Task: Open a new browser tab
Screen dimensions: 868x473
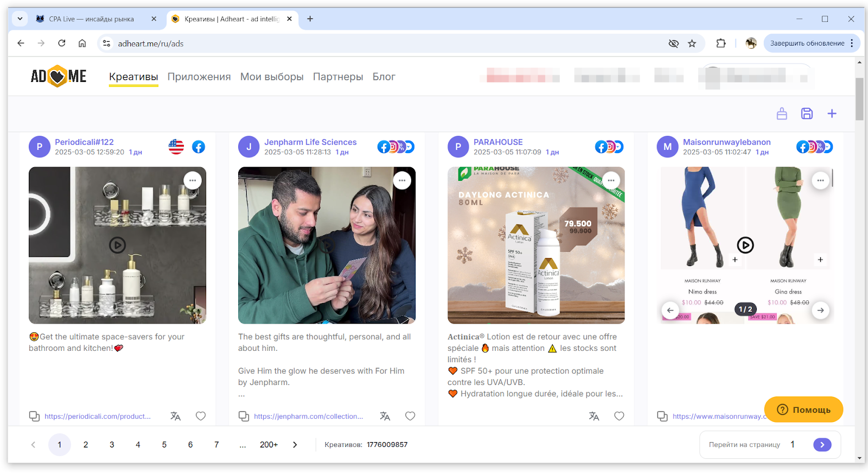Action: 310,19
